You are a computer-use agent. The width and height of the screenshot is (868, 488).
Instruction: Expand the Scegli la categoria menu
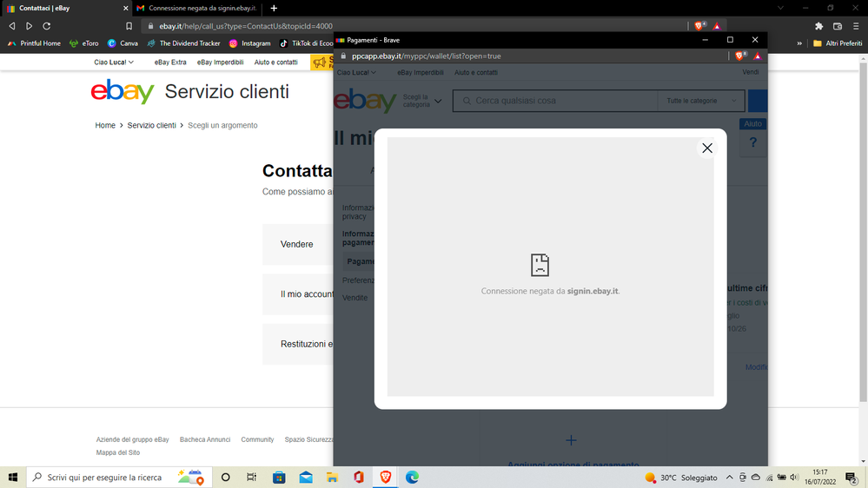click(422, 101)
